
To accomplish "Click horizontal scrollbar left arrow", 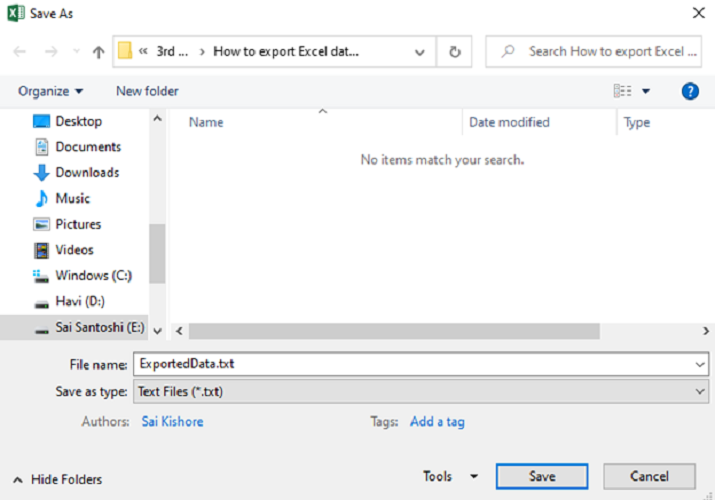I will [179, 331].
